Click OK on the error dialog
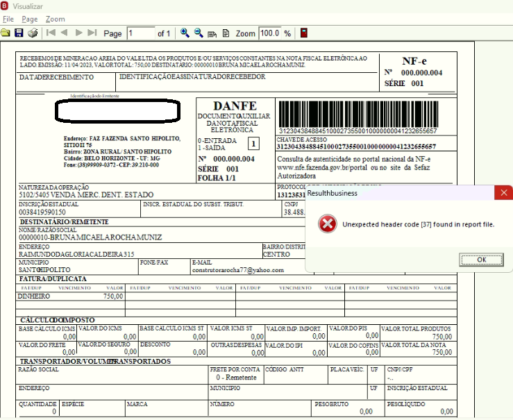Screen dimensions: 513x420 coord(481,260)
